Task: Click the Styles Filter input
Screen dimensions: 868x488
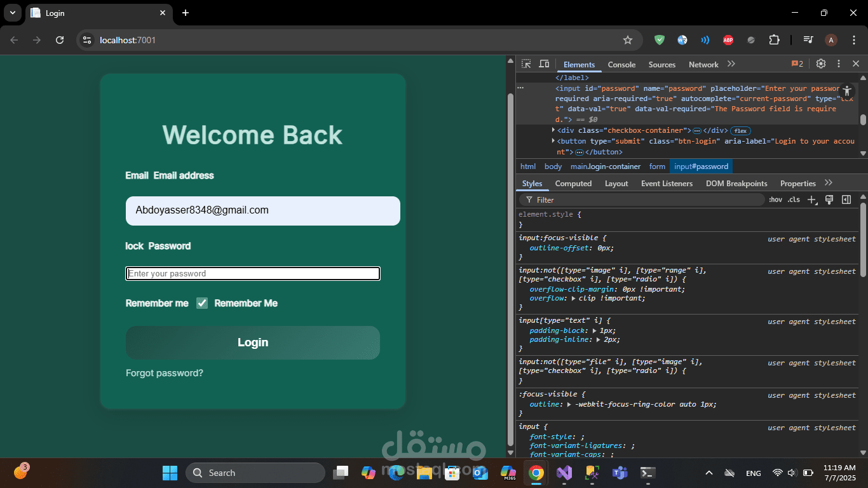Action: point(642,200)
